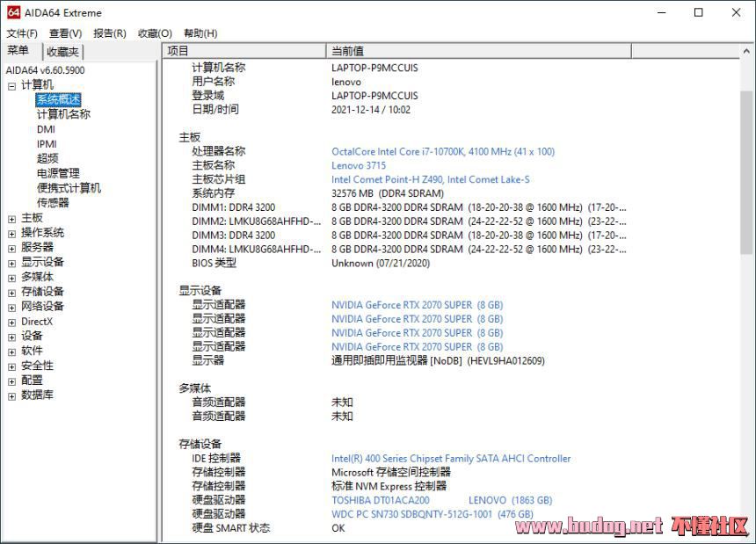Expand the 显示设备 tree node
This screenshot has height=544, width=756.
tap(11, 264)
